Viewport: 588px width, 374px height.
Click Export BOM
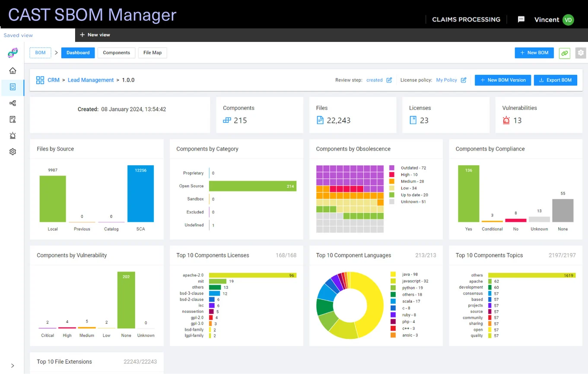(556, 80)
